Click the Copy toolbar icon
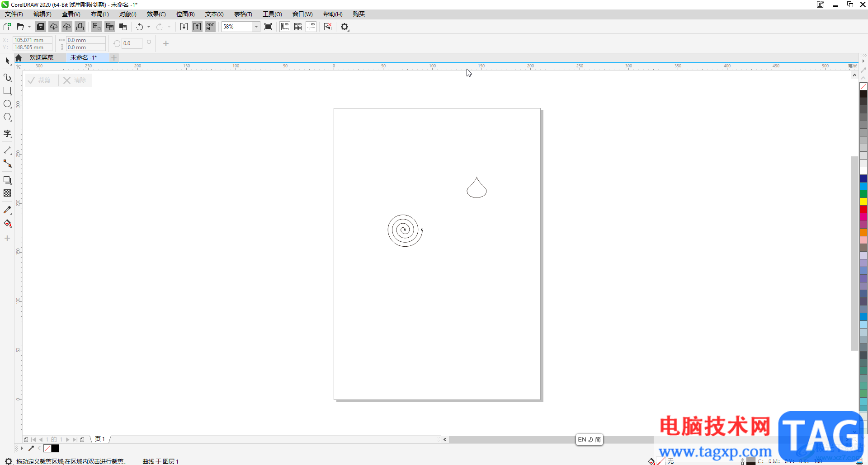868x465 pixels. tap(109, 27)
